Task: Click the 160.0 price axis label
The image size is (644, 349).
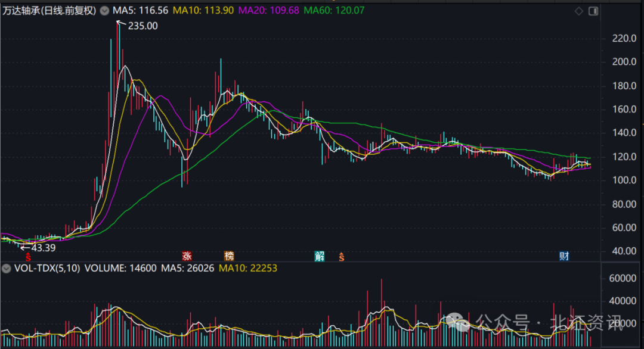Action: tap(624, 110)
